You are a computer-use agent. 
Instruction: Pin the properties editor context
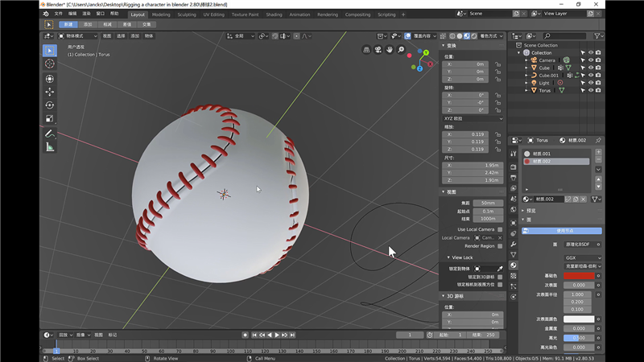[x=598, y=140]
